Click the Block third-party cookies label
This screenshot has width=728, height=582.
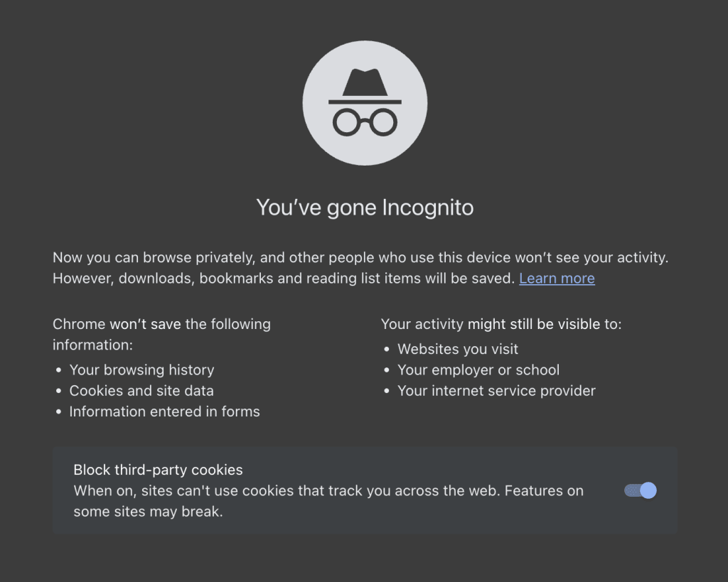[158, 470]
